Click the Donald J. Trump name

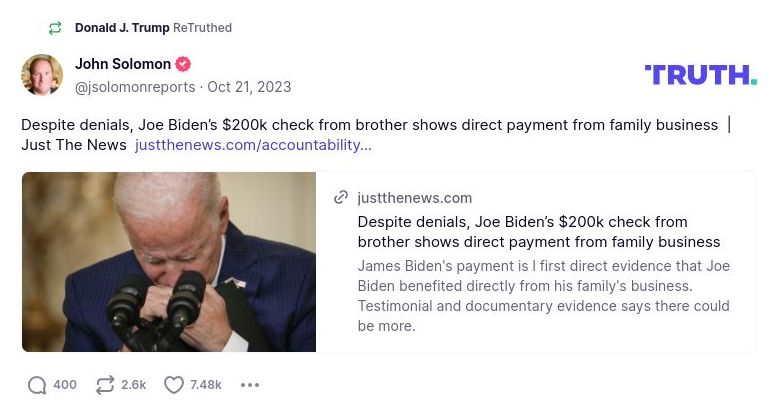click(122, 28)
